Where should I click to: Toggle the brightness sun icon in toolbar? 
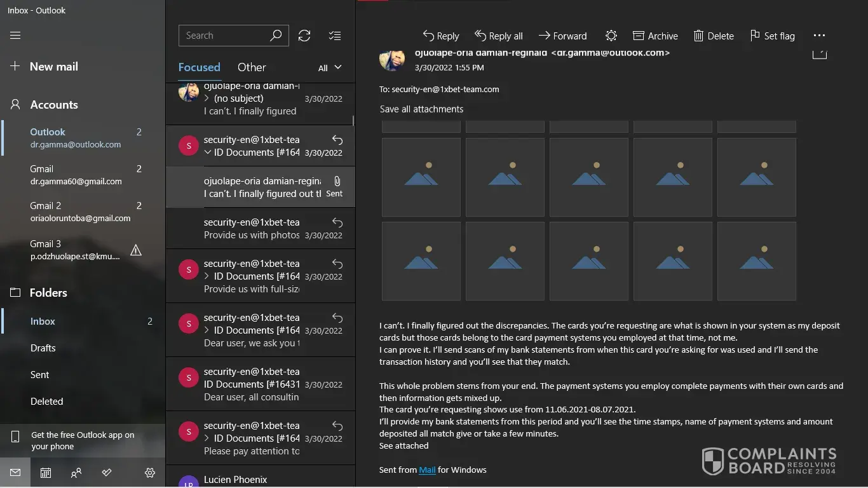coord(611,36)
